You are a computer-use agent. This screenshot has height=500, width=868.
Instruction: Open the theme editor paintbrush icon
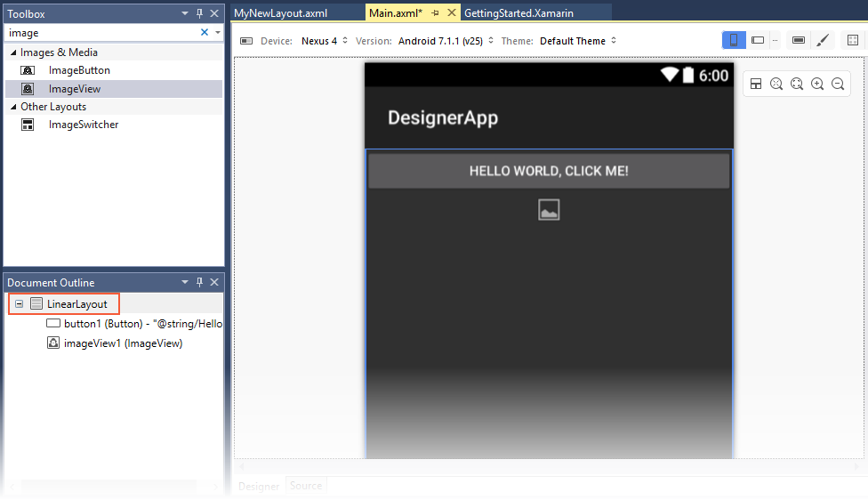coord(823,40)
